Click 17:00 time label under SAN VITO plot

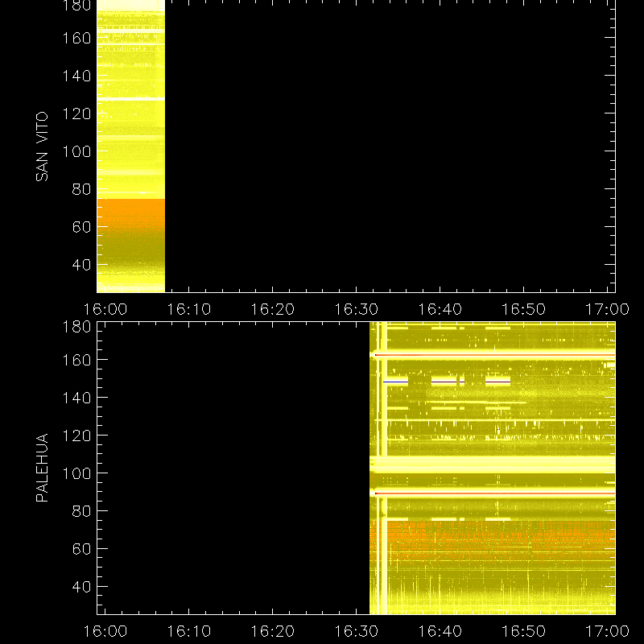tap(607, 309)
